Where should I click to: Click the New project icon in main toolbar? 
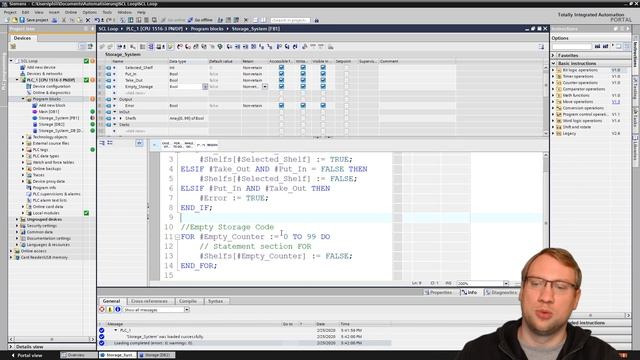[x=7, y=20]
